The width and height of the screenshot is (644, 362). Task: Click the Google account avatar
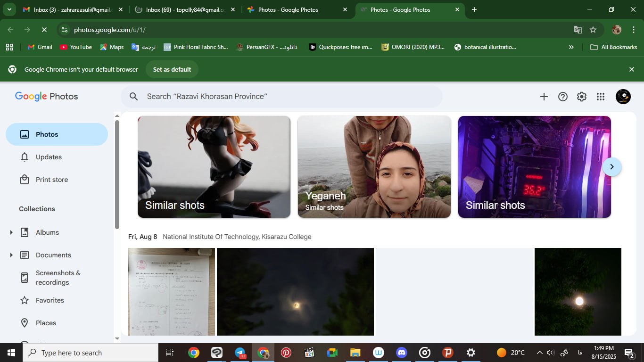pos(623,97)
